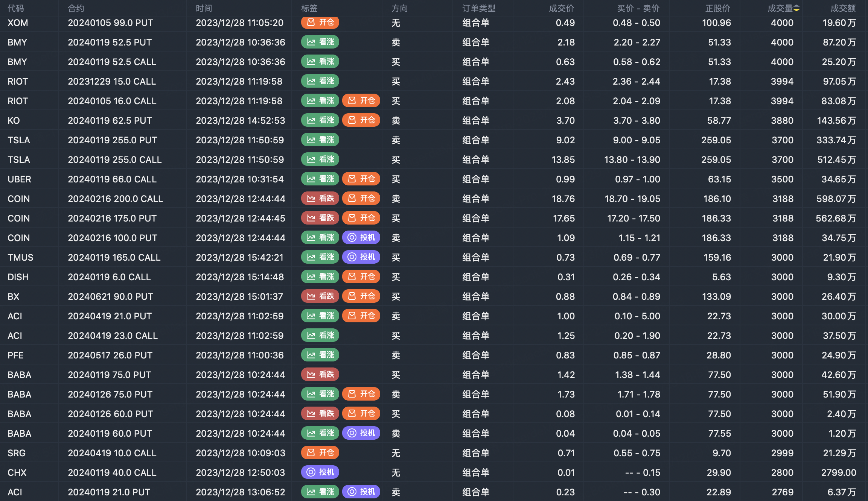Click trade price 18.76
This screenshot has width=868, height=501.
click(563, 199)
